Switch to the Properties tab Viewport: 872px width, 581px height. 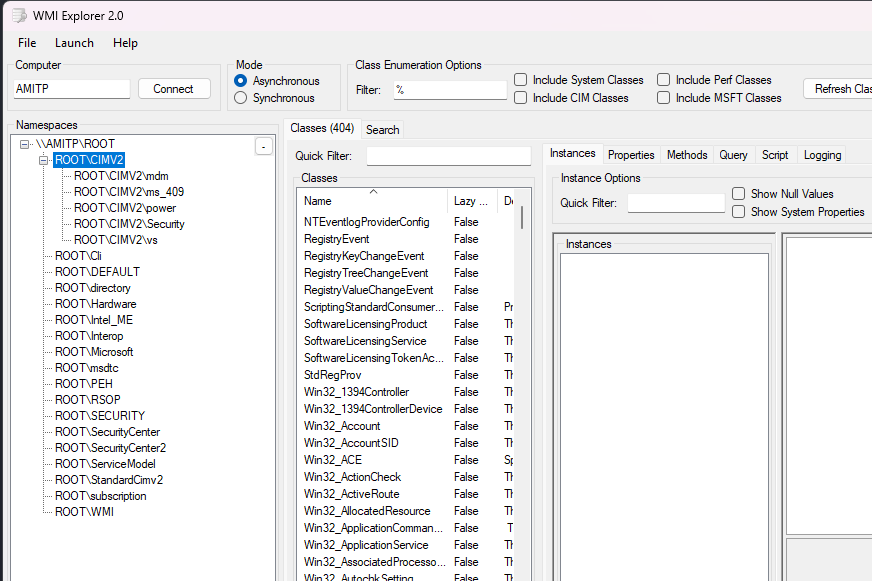point(631,155)
